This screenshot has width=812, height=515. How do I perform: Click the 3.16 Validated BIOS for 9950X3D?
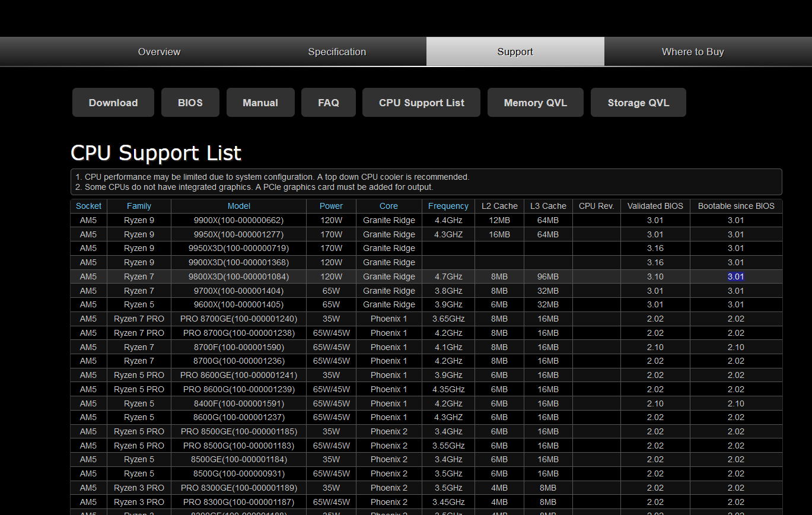pyautogui.click(x=655, y=248)
